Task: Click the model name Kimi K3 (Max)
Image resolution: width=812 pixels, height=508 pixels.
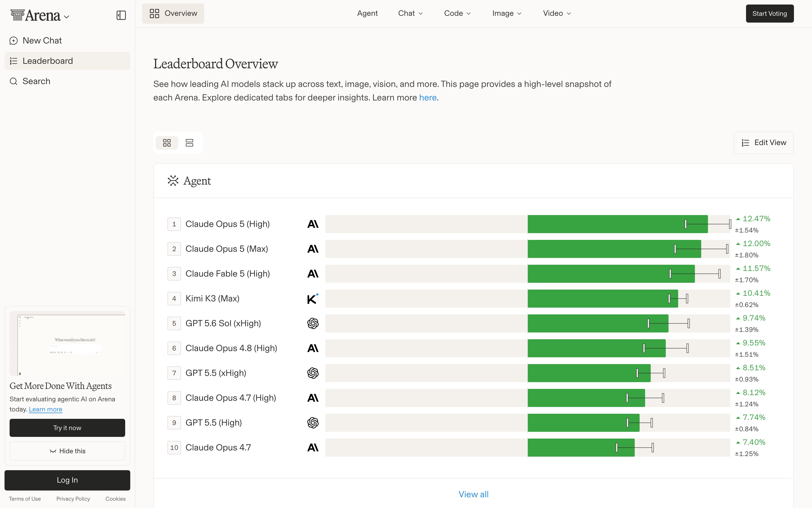Action: point(212,299)
